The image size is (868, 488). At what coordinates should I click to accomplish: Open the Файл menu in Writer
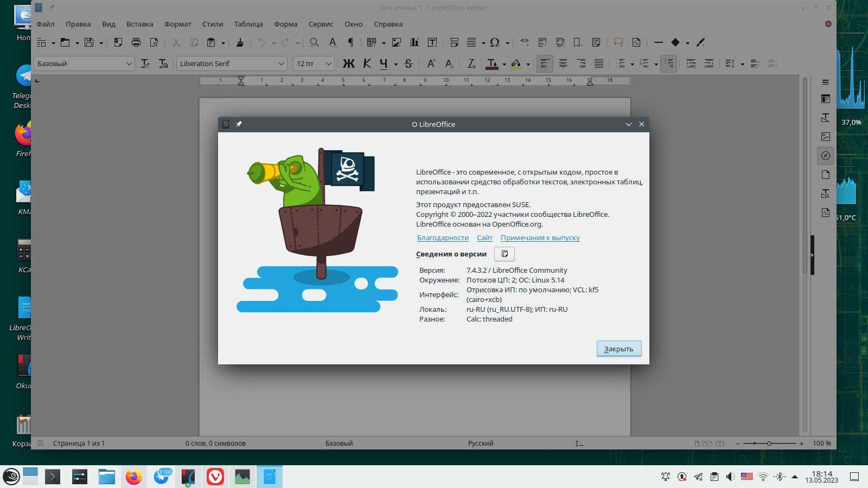click(x=46, y=24)
